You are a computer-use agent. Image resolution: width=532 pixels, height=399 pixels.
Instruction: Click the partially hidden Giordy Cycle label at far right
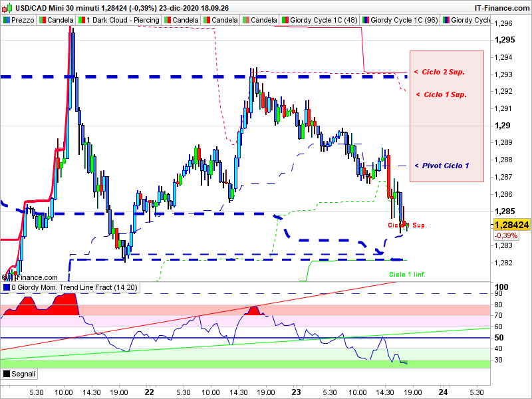click(466, 20)
